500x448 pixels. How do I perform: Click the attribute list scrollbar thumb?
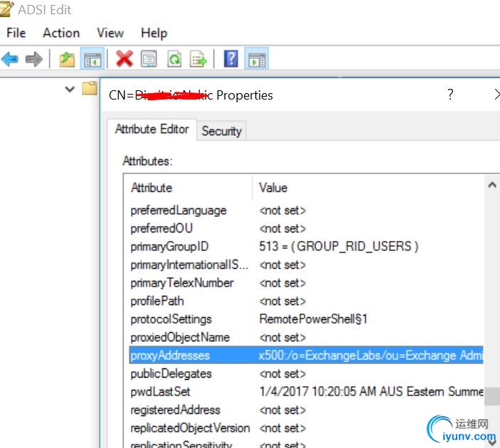(x=492, y=396)
